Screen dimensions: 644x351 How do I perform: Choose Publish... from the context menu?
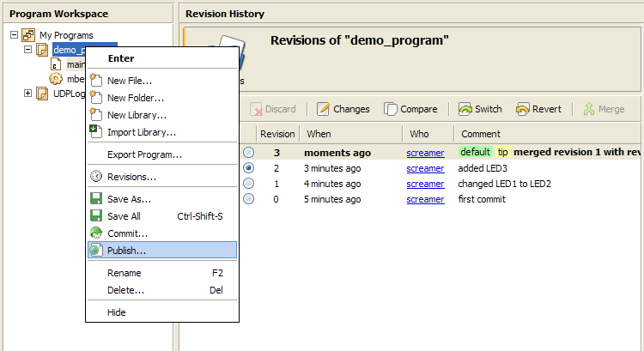[x=126, y=251]
